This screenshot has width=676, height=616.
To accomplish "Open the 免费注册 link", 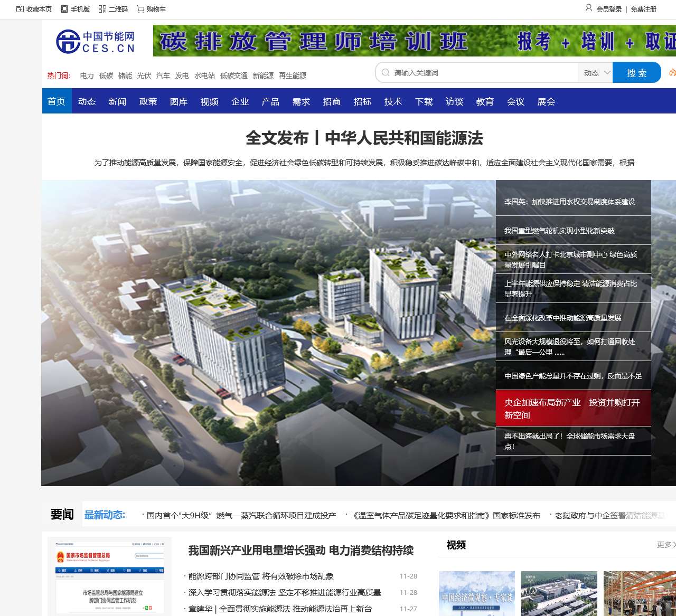I will [644, 9].
